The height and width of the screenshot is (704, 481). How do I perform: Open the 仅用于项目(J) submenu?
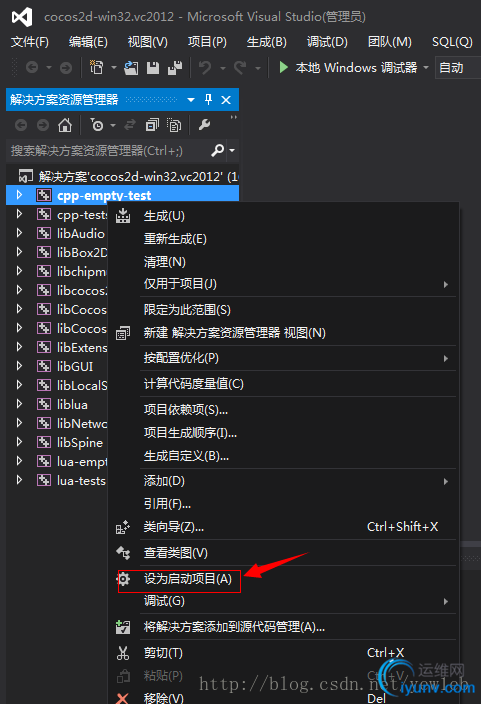click(284, 284)
